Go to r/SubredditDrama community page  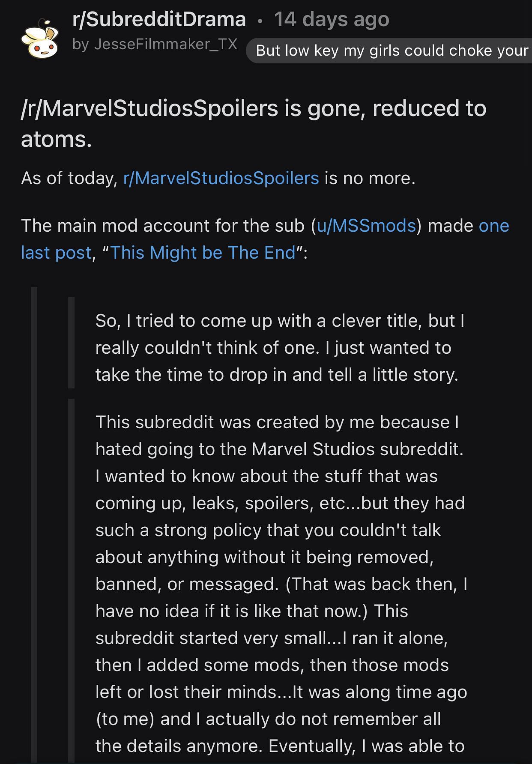(x=159, y=20)
